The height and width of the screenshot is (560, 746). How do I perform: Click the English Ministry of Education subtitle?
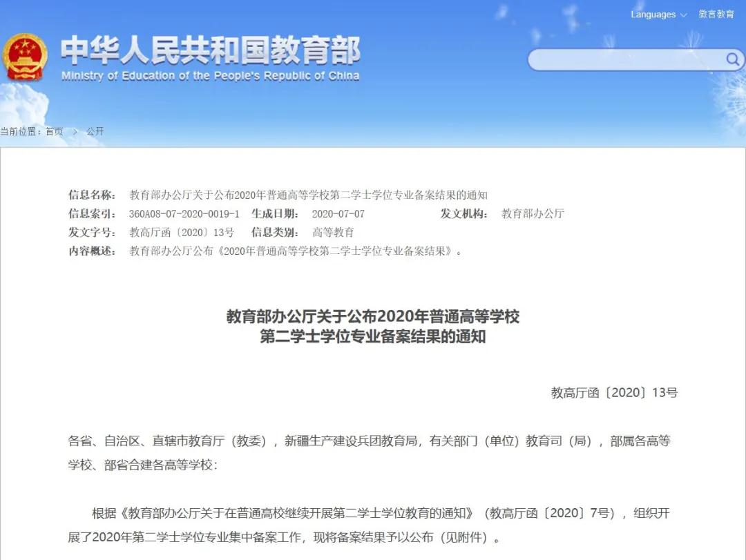210,76
